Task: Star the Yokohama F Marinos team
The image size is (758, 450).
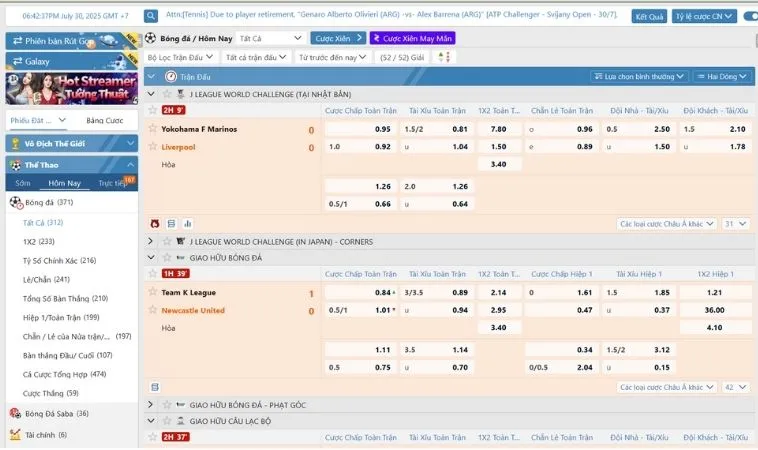Action: (153, 128)
